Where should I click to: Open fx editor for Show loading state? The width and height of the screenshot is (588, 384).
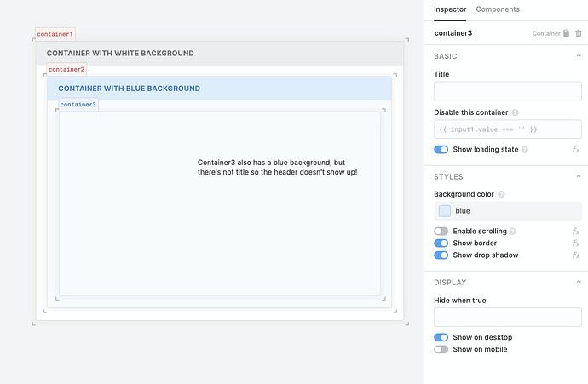[576, 150]
